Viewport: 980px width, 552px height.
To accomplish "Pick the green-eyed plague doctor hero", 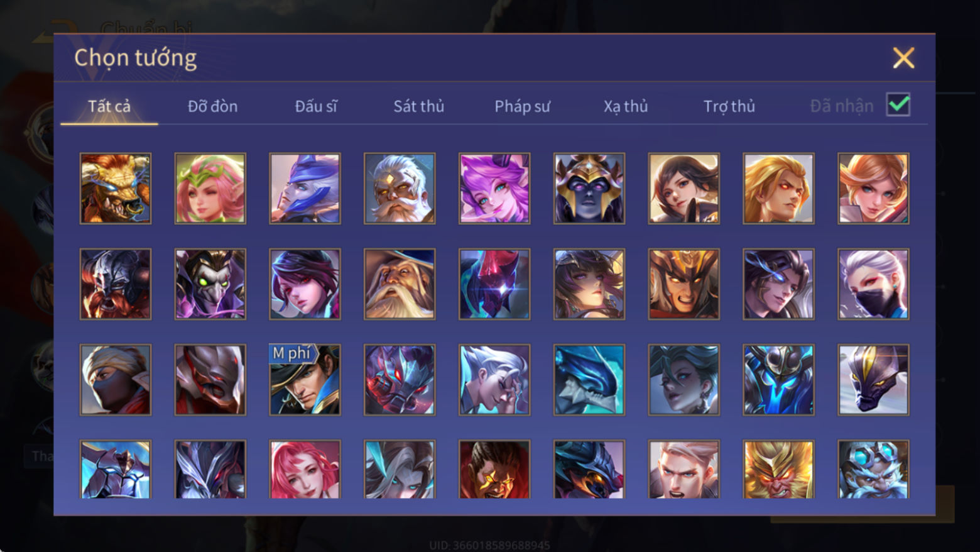I will tap(210, 284).
